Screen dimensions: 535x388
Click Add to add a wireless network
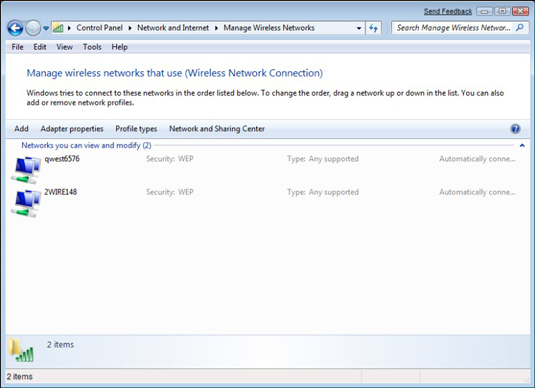click(21, 129)
